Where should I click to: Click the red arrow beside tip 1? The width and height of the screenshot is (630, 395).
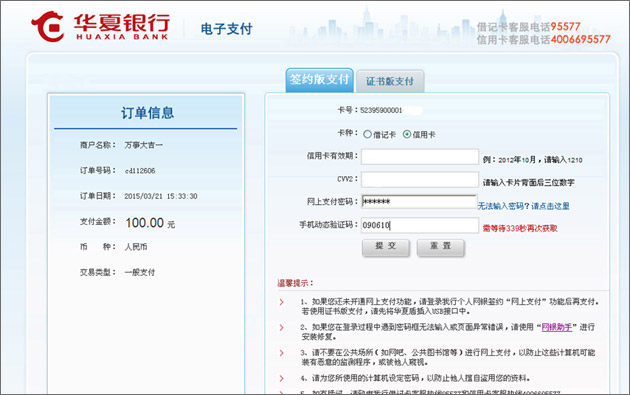(282, 302)
